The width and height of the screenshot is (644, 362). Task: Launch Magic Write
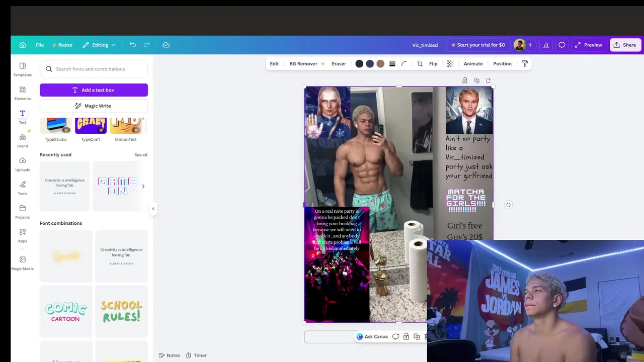pos(94,106)
